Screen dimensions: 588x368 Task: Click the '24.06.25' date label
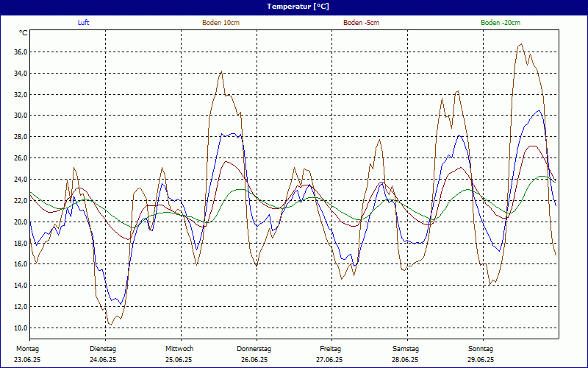coord(103,360)
